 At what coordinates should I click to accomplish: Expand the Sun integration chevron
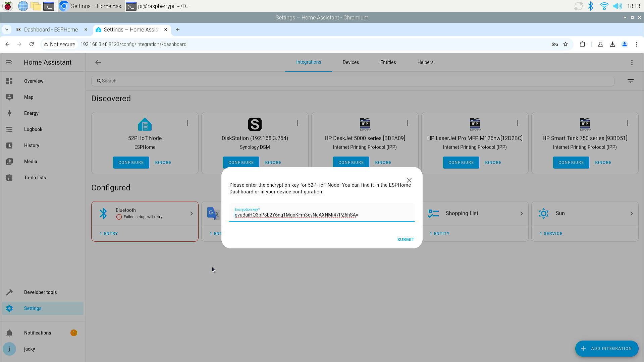point(632,214)
